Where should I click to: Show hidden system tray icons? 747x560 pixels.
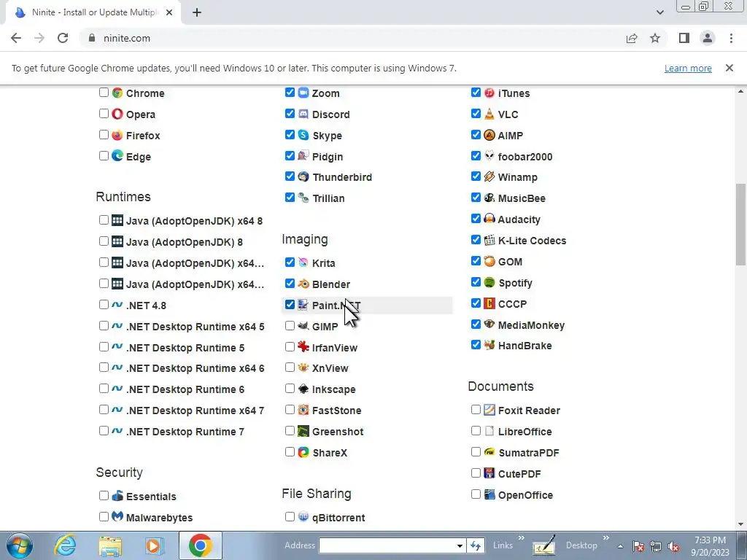(x=620, y=546)
